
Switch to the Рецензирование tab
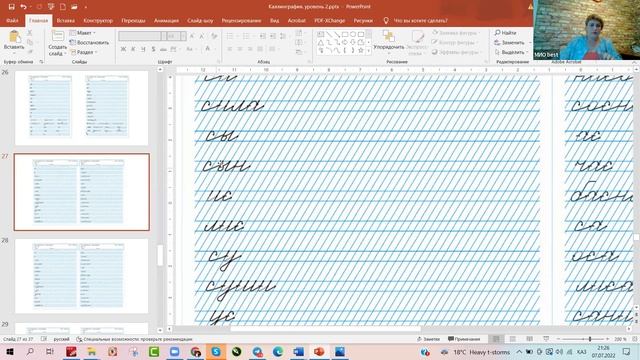[x=241, y=20]
